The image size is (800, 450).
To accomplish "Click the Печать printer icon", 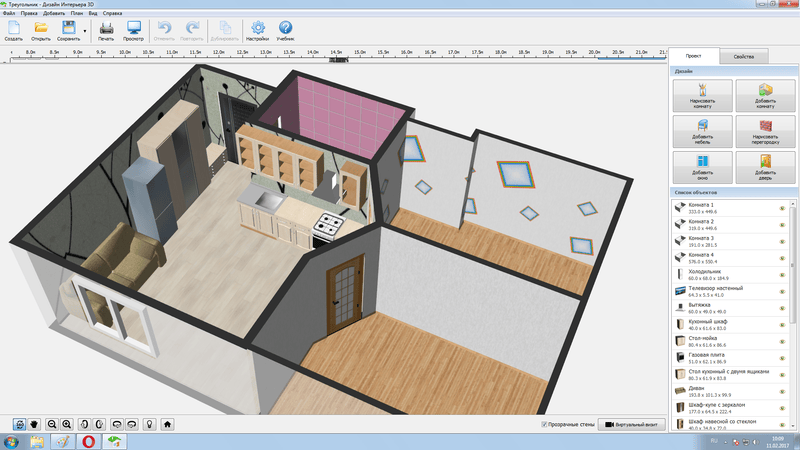I will coord(106,29).
